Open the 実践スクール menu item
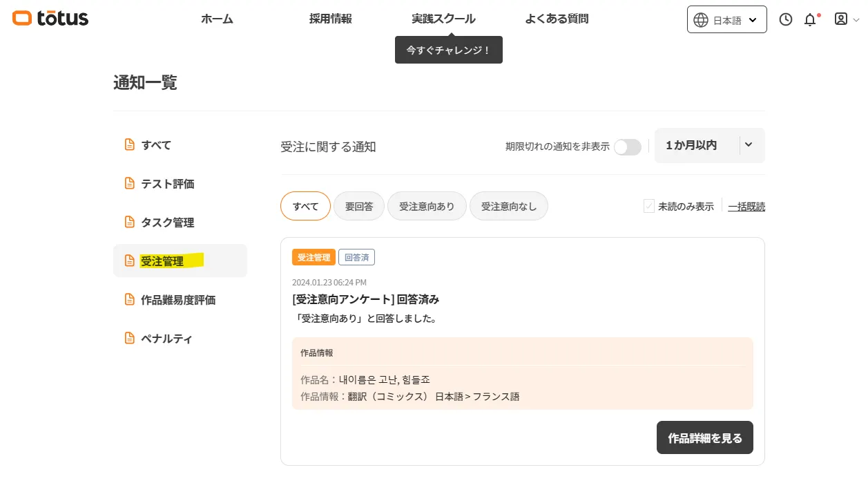 click(443, 19)
